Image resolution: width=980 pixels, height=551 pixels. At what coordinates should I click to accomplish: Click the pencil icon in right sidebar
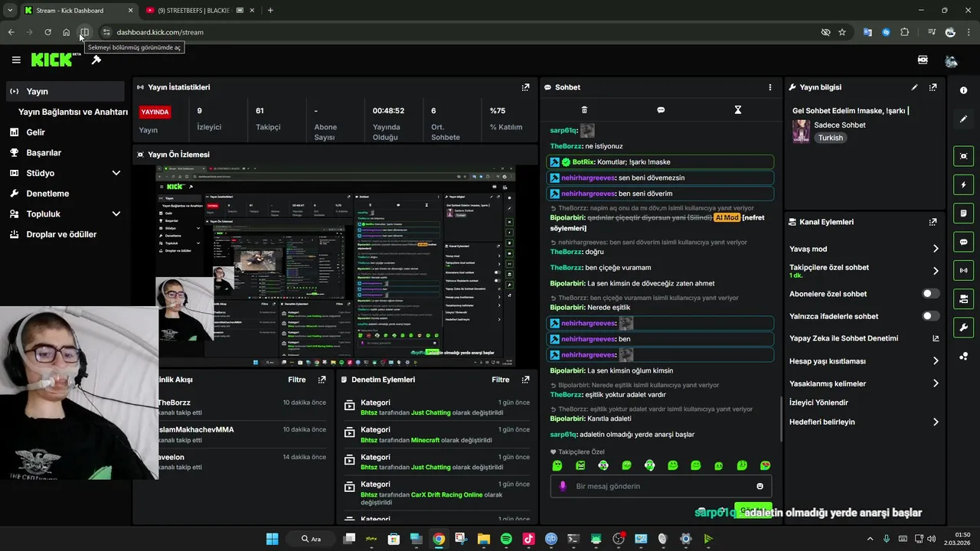(963, 119)
